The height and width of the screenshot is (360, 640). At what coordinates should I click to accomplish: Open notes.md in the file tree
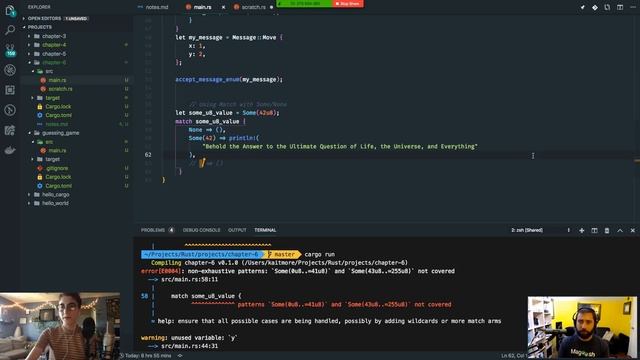(x=56, y=124)
